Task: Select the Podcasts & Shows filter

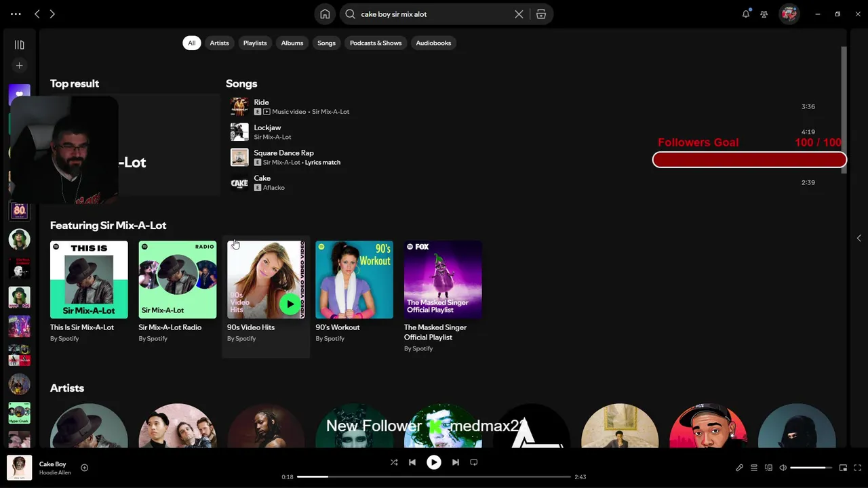Action: [376, 43]
